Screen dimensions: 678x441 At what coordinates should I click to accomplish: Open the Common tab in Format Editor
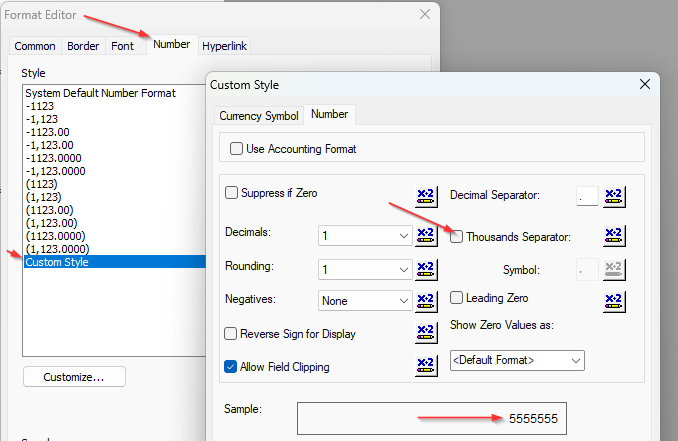(x=35, y=46)
